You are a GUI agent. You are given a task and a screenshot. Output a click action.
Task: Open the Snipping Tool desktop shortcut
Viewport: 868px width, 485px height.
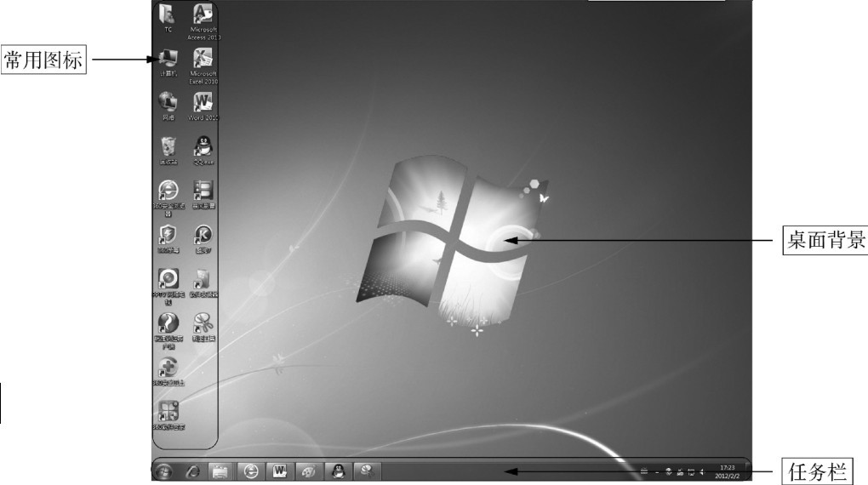pos(203,327)
